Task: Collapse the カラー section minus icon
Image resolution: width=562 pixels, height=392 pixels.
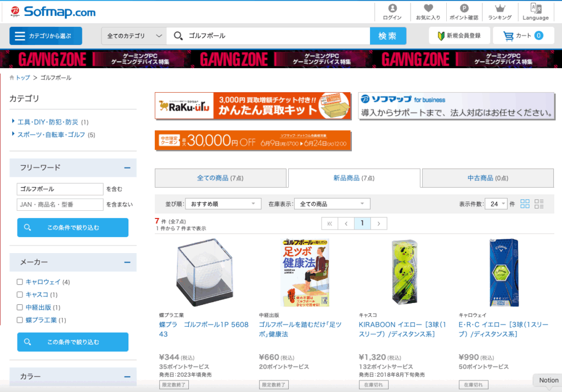Action: (x=127, y=377)
